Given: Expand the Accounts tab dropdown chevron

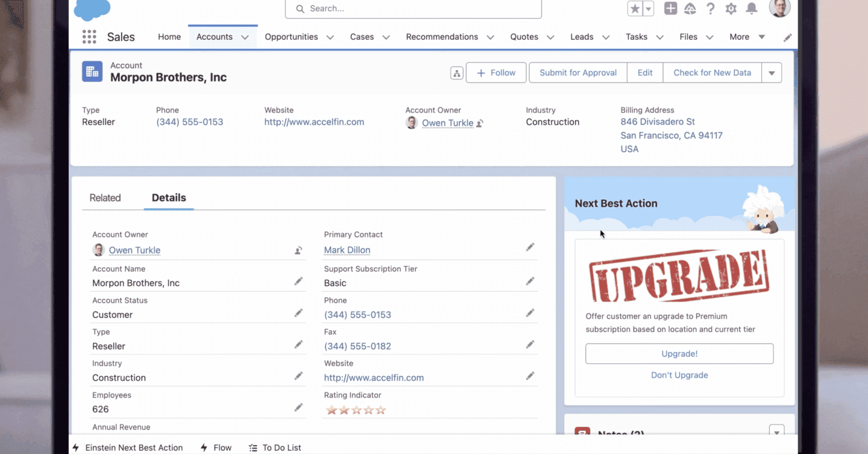Looking at the screenshot, I should coord(245,37).
